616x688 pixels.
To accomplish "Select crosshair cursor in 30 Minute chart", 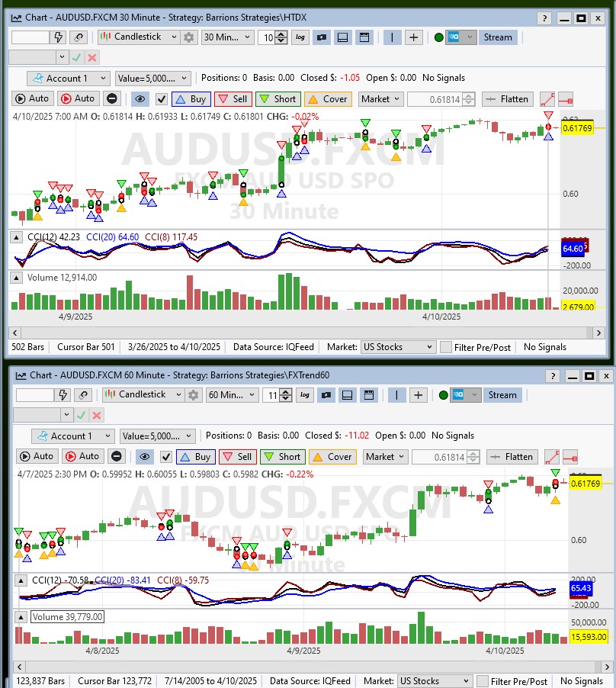I will 413,37.
